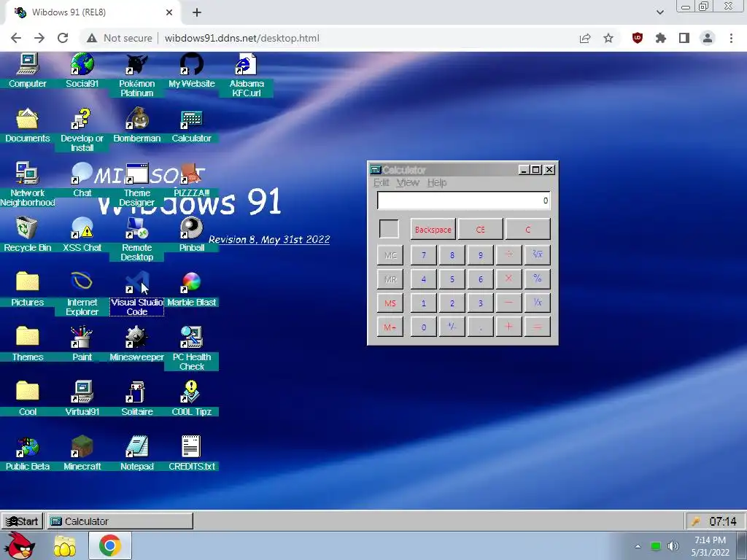Click the CE button in Calculator
747x560 pixels.
click(480, 230)
